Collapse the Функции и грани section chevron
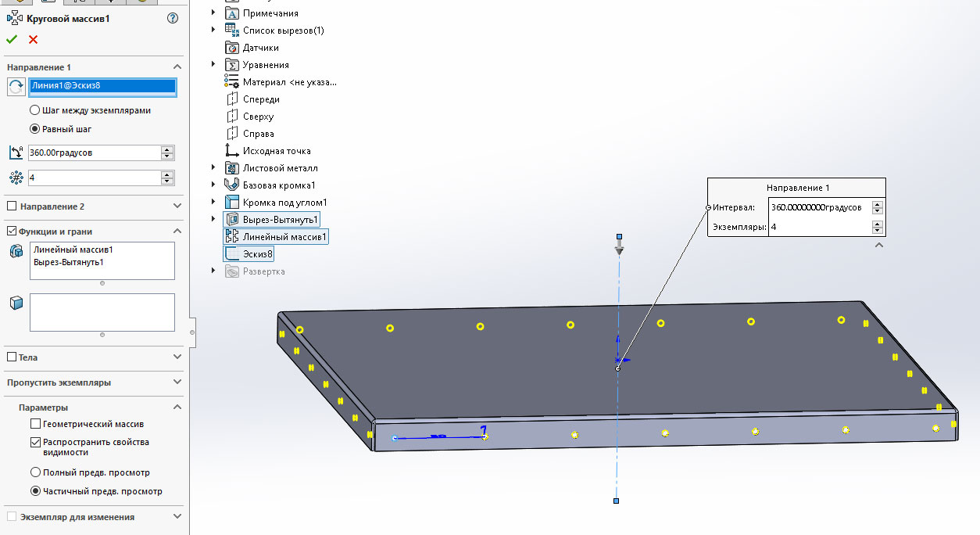Viewport: 980px width, 535px height. point(177,232)
